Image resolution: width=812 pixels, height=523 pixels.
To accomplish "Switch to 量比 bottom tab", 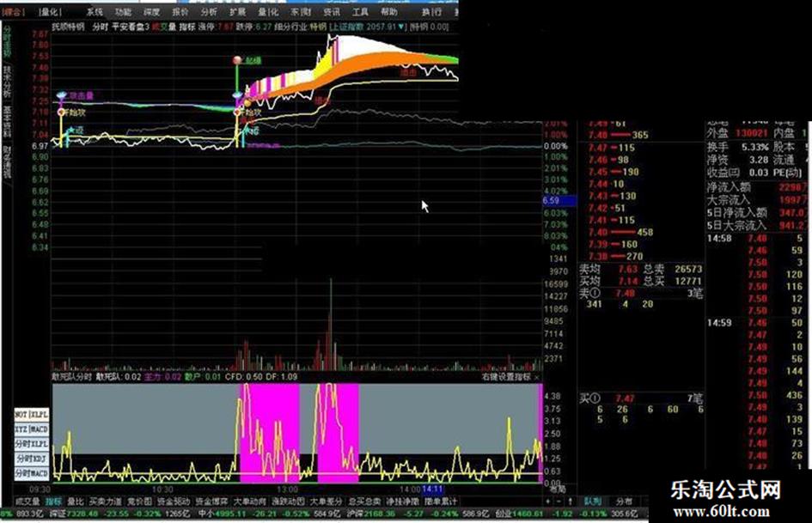I will [76, 502].
